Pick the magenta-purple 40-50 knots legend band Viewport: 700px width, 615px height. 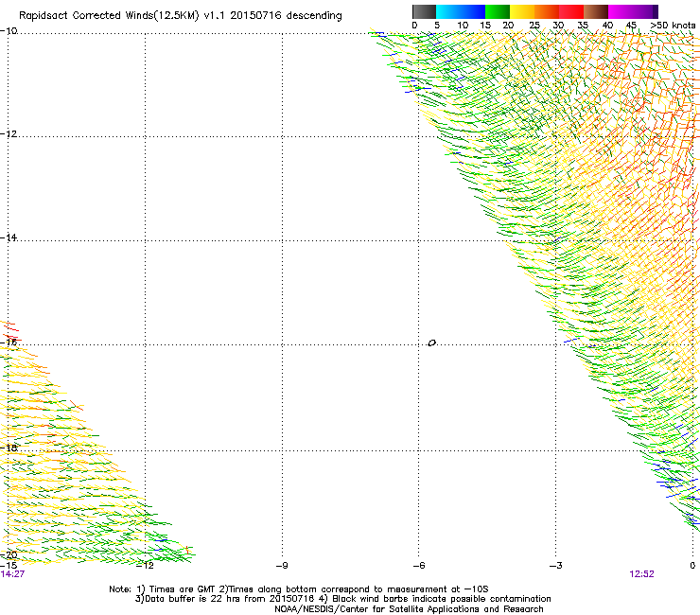click(633, 11)
